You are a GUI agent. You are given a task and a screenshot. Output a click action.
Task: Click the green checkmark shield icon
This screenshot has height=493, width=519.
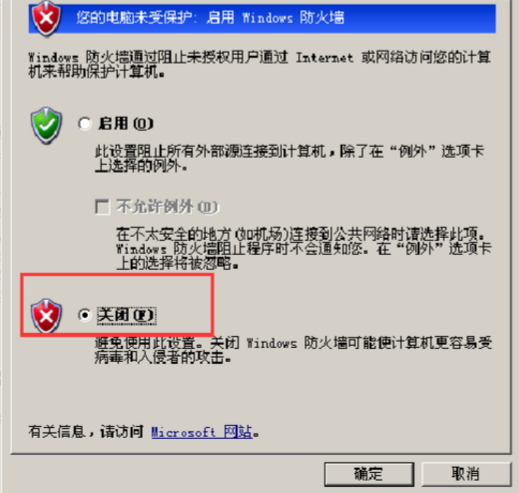tap(46, 126)
